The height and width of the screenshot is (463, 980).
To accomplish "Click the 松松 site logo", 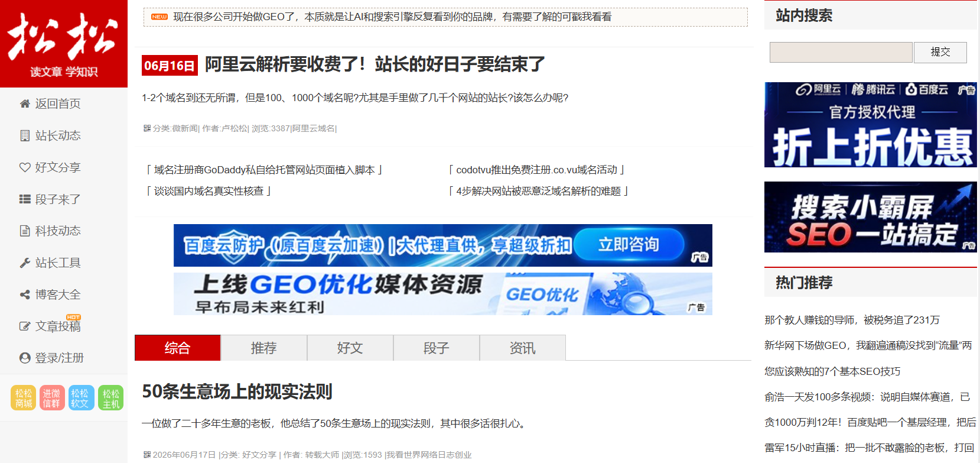I will pos(64,44).
